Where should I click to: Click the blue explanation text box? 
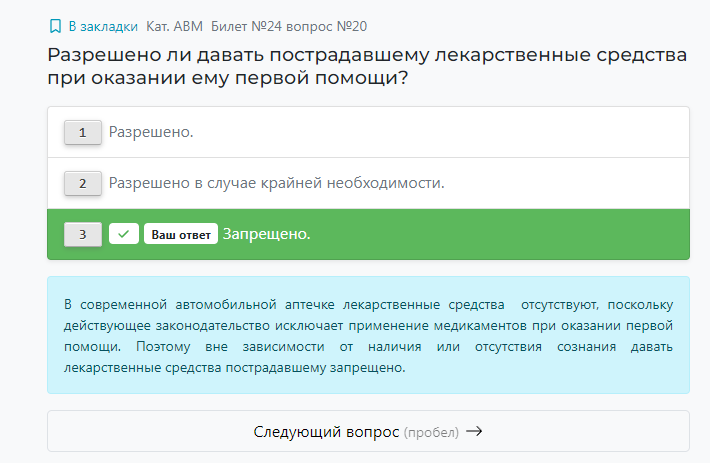[368, 335]
